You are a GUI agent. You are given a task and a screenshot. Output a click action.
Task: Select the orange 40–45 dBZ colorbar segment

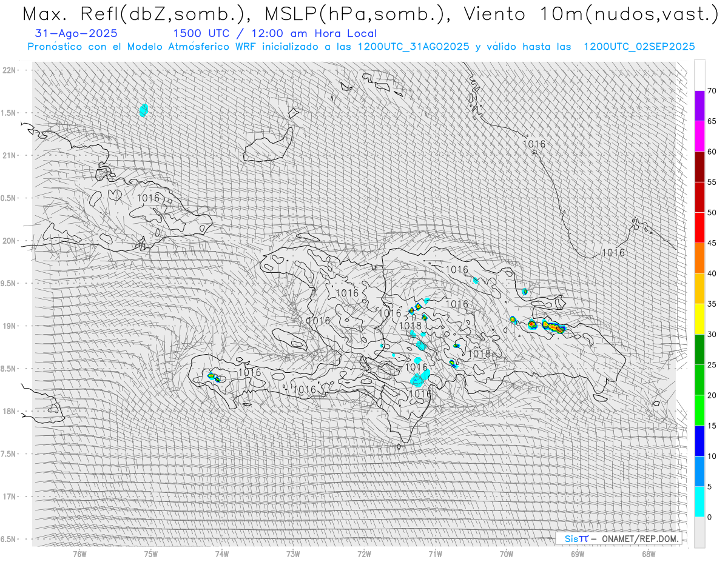tap(699, 258)
